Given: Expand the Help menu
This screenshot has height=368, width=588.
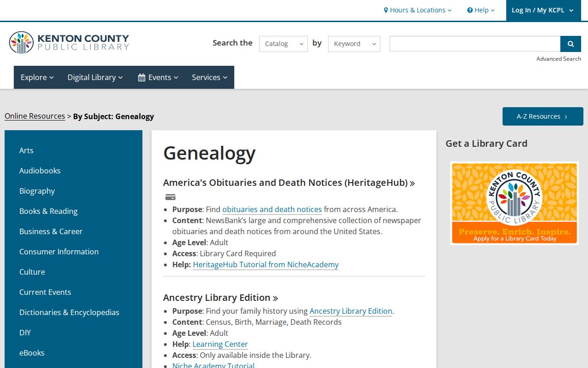Looking at the screenshot, I should (481, 10).
